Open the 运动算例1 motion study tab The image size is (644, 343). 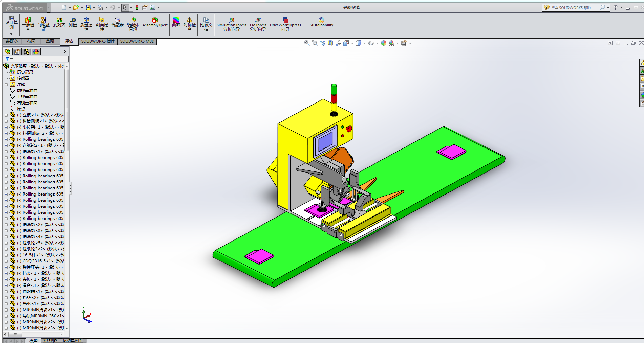pos(72,340)
